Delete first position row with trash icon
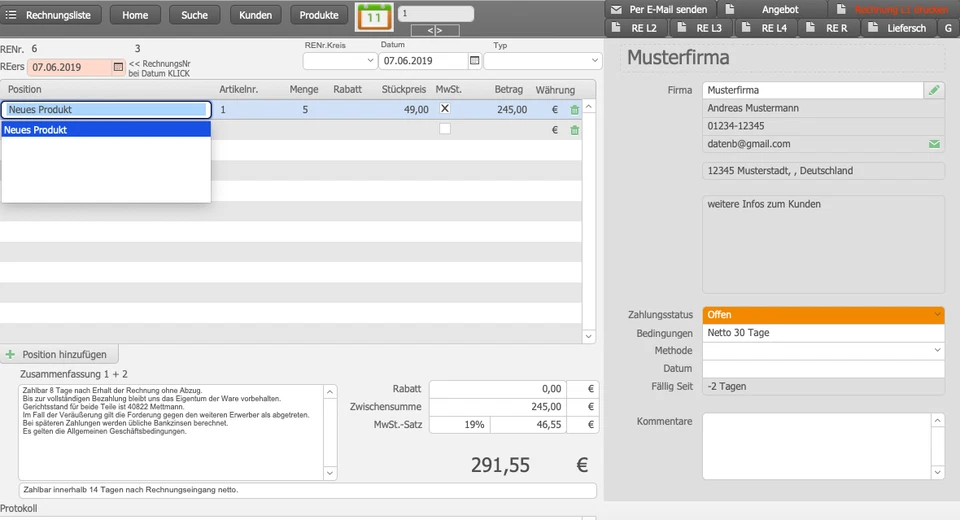The image size is (960, 520). pos(574,110)
